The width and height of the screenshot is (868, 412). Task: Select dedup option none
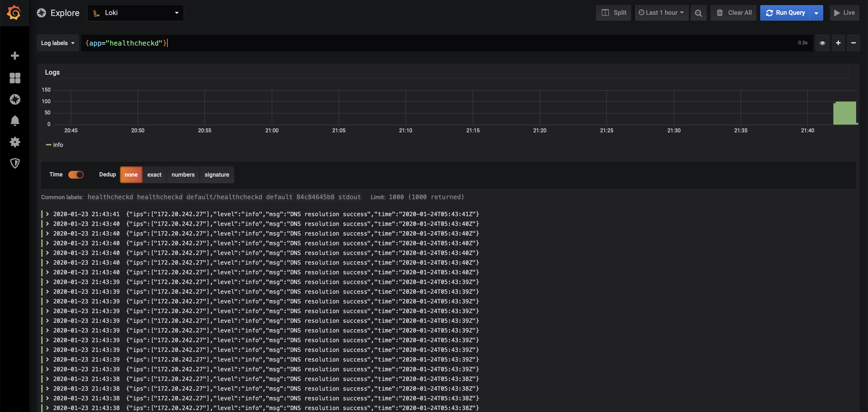(x=131, y=175)
